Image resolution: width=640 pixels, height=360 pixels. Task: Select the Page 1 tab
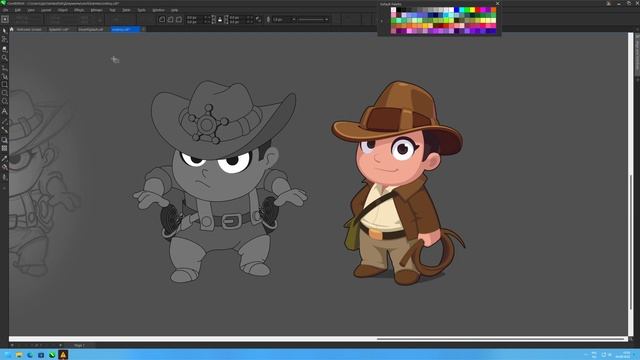[79, 345]
